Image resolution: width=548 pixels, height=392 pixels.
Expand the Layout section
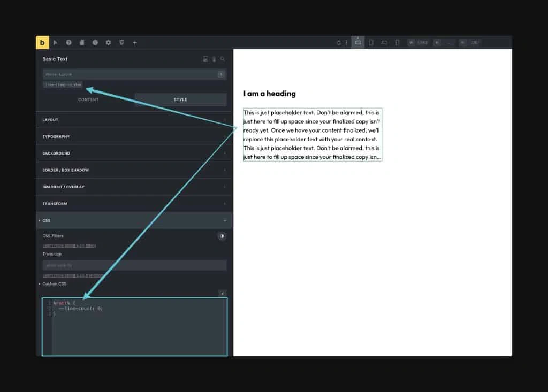point(134,120)
